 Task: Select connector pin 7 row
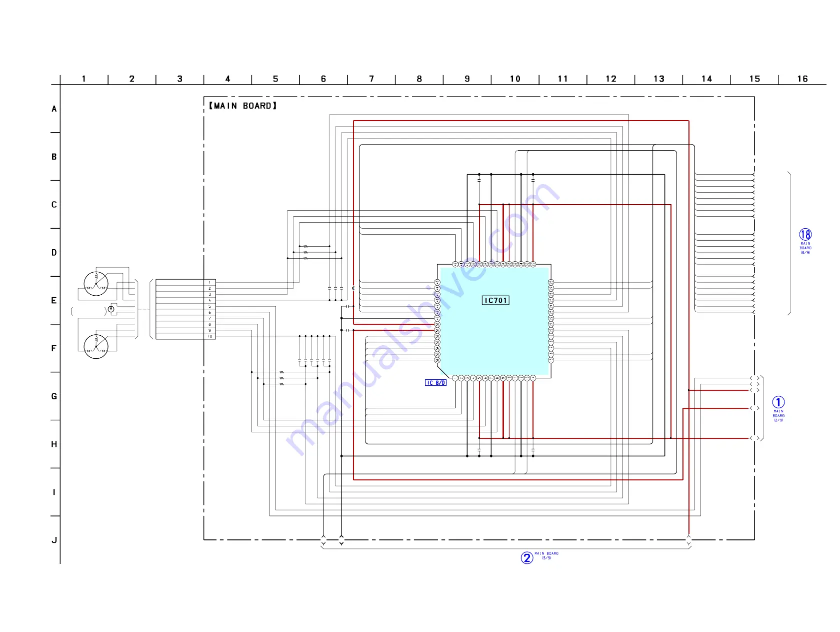click(x=185, y=318)
